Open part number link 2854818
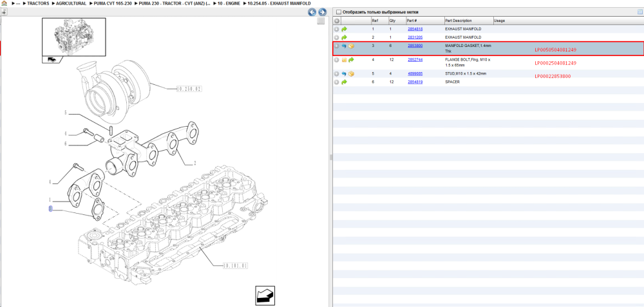Image resolution: width=644 pixels, height=307 pixels. coord(415,29)
